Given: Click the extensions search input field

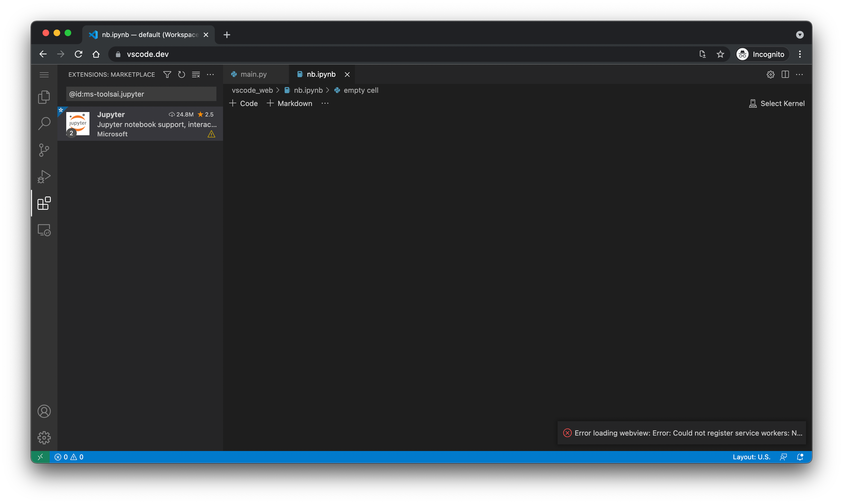Looking at the screenshot, I should pyautogui.click(x=141, y=94).
